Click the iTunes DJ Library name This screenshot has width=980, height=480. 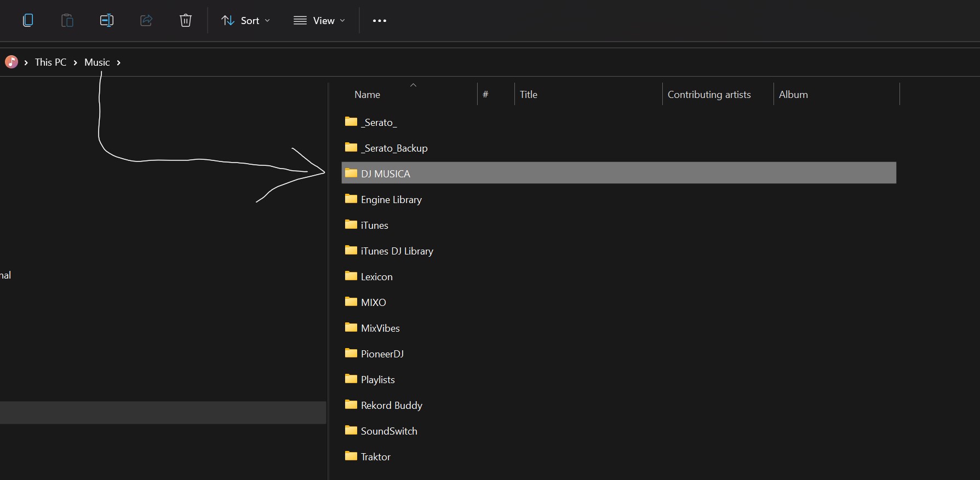[397, 251]
